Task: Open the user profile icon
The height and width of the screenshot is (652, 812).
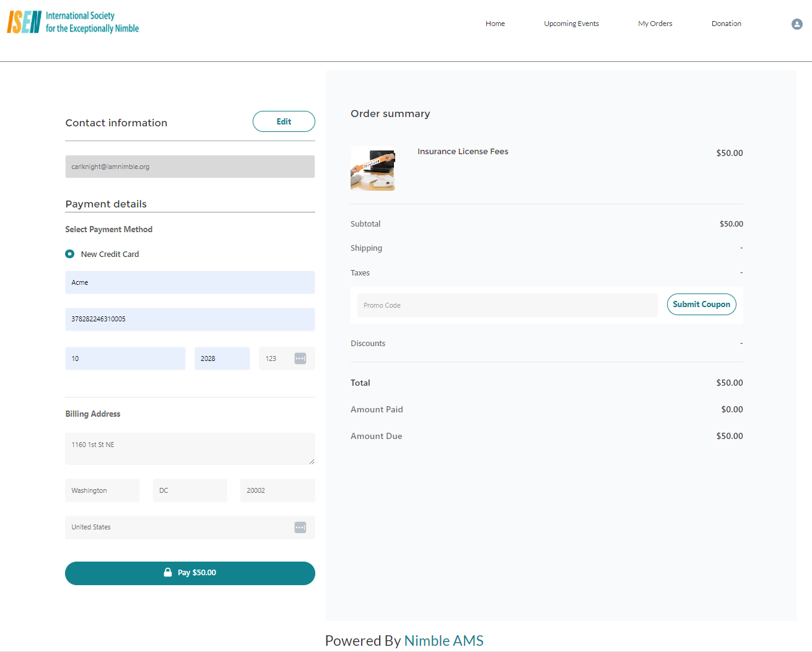Action: point(797,24)
